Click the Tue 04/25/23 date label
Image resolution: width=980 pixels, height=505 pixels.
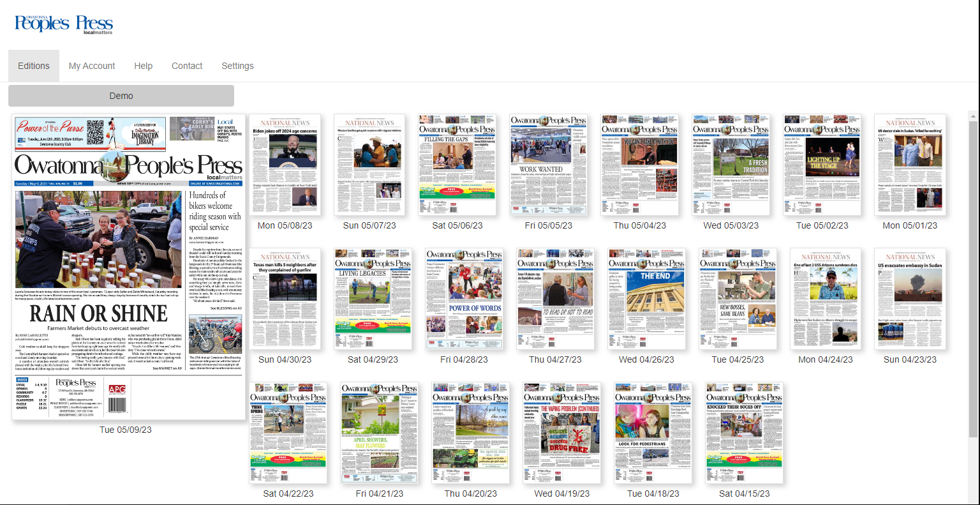[x=738, y=359]
